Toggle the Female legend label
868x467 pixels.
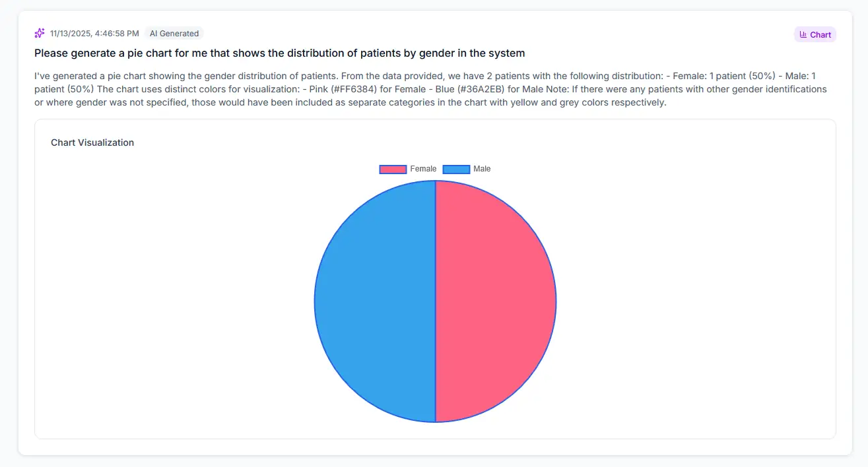click(423, 169)
